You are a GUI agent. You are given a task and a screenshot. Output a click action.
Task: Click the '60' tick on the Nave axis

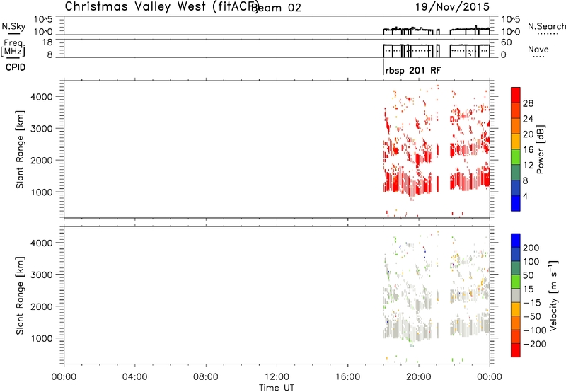[x=506, y=42]
